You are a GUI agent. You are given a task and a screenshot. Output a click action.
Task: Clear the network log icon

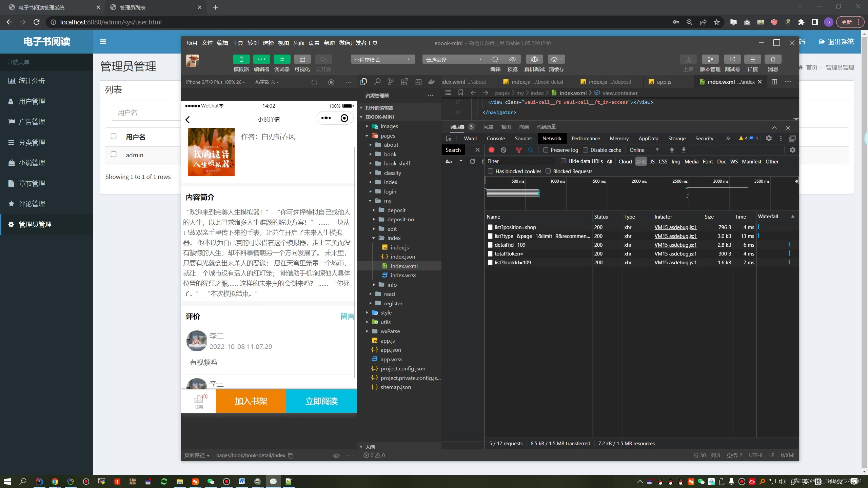tap(504, 150)
